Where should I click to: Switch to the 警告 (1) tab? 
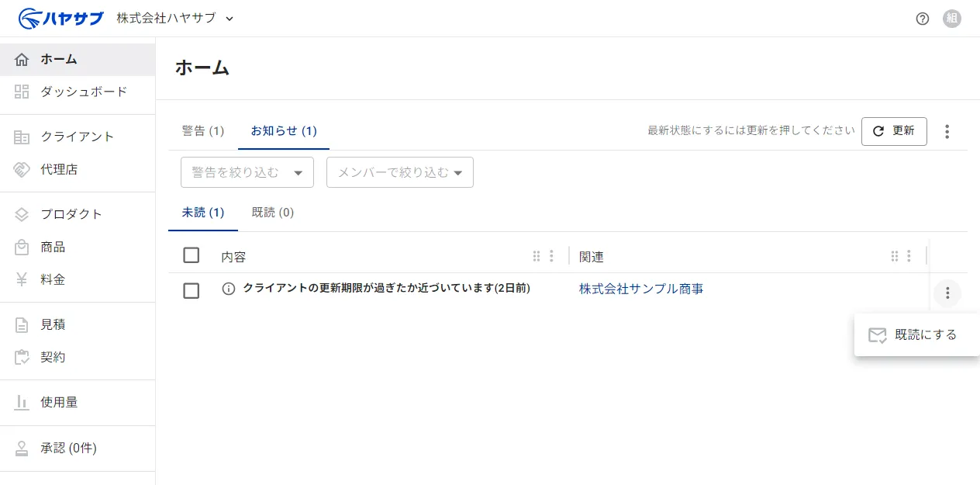(203, 130)
